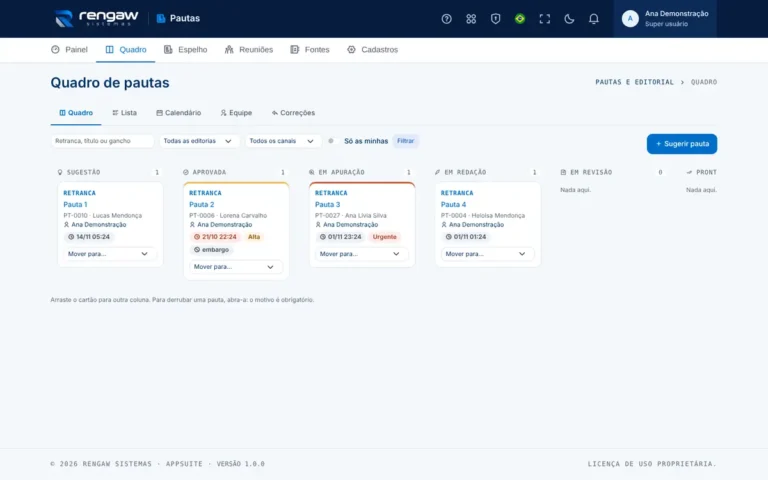Select the Quadro view sub-tab
Screen dimensions: 768x480
point(76,113)
